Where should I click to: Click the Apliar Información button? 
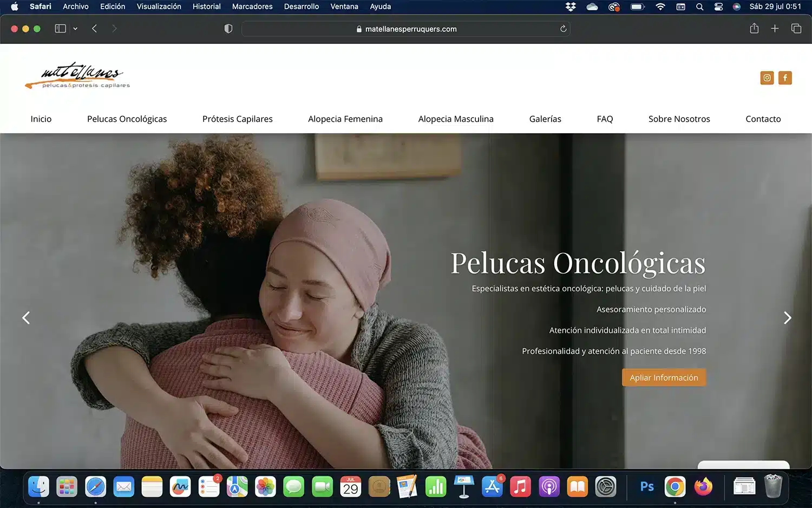664,377
